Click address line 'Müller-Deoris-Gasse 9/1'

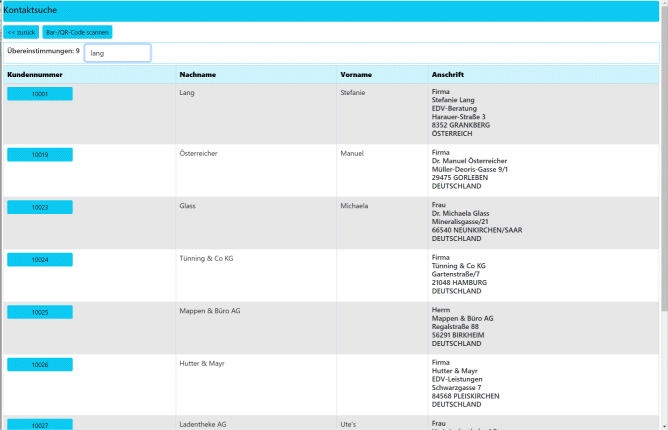(470, 169)
